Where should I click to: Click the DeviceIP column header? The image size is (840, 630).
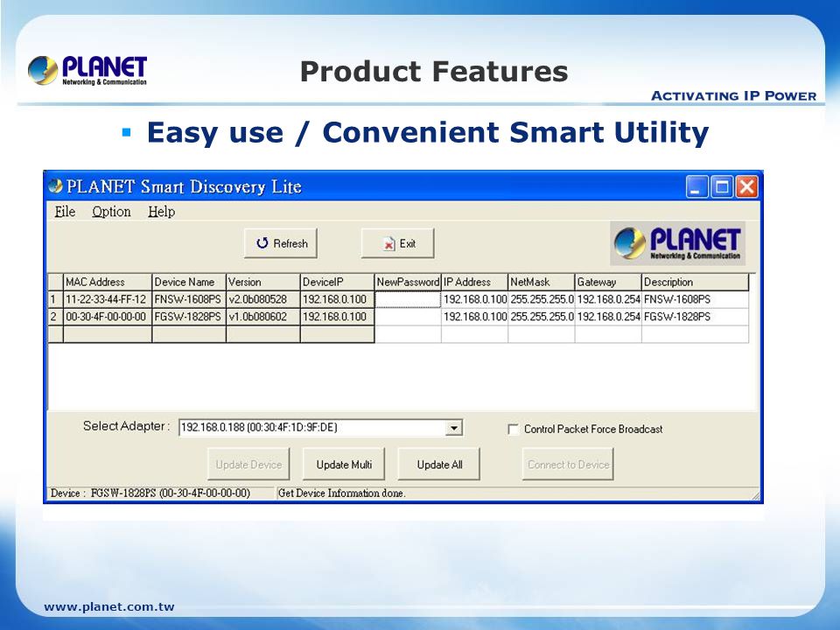click(337, 282)
